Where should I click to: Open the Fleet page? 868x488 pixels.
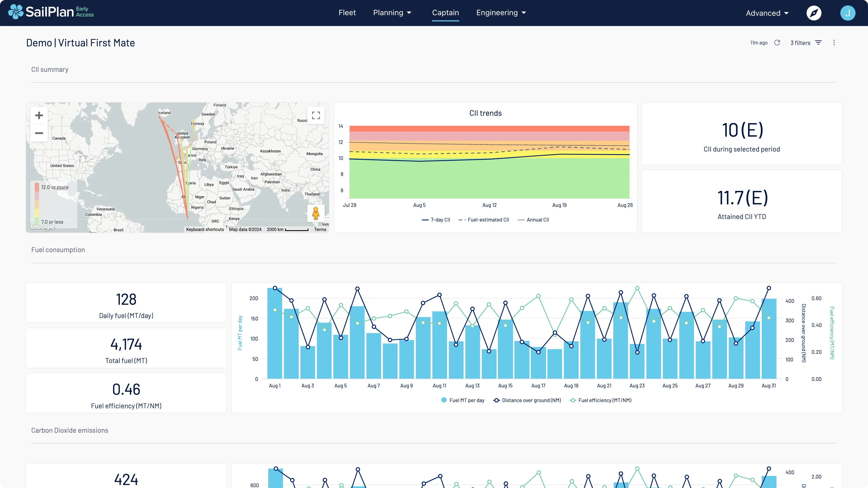point(347,13)
